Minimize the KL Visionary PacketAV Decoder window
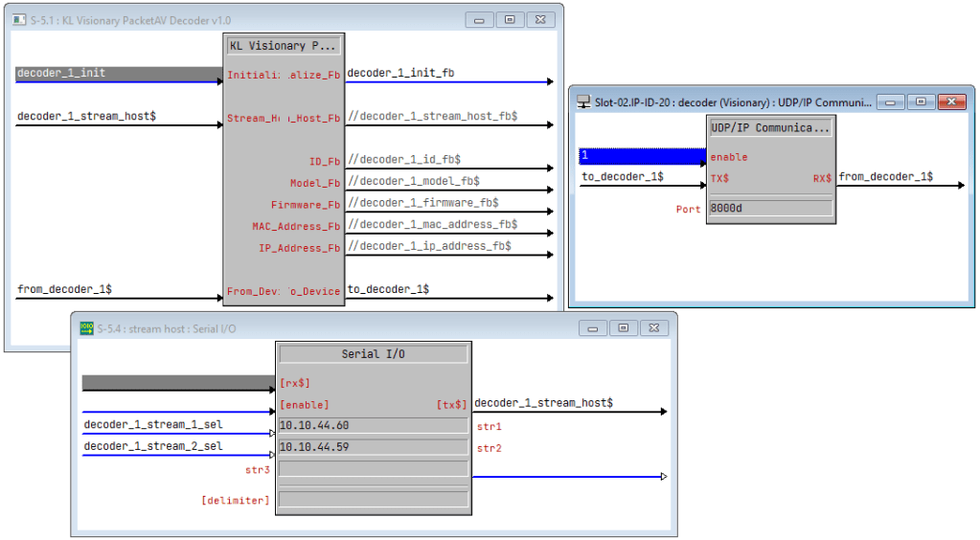980x540 pixels. pos(478,20)
